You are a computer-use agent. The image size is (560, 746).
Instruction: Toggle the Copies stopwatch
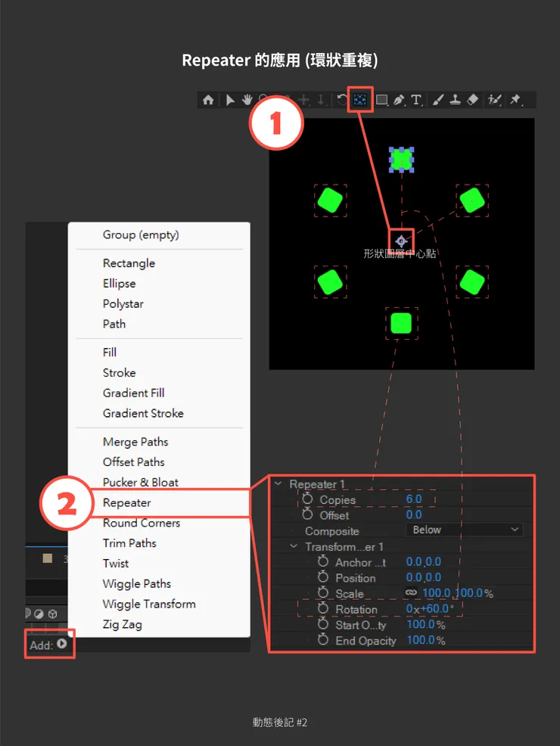click(x=308, y=499)
